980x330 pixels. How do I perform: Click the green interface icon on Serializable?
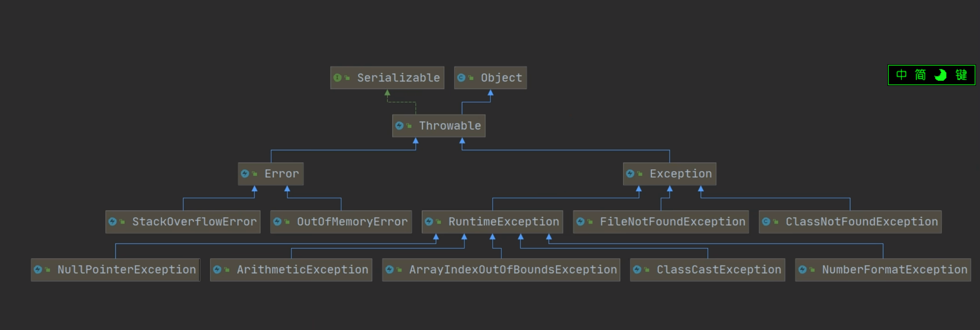pos(337,78)
